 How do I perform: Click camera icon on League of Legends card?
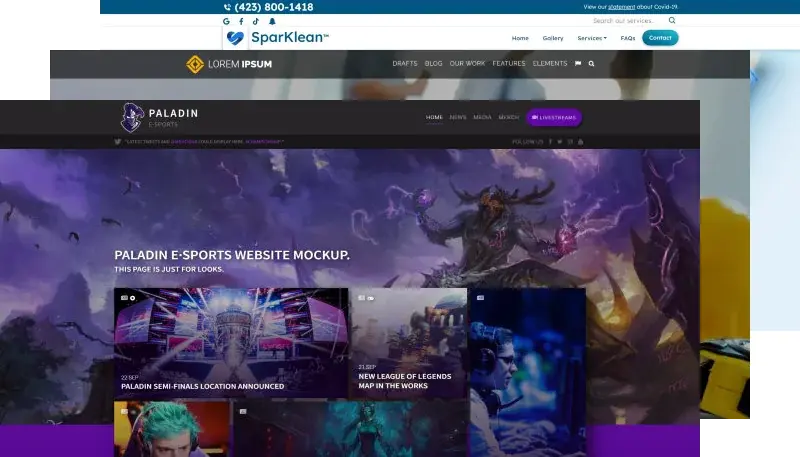click(361, 298)
